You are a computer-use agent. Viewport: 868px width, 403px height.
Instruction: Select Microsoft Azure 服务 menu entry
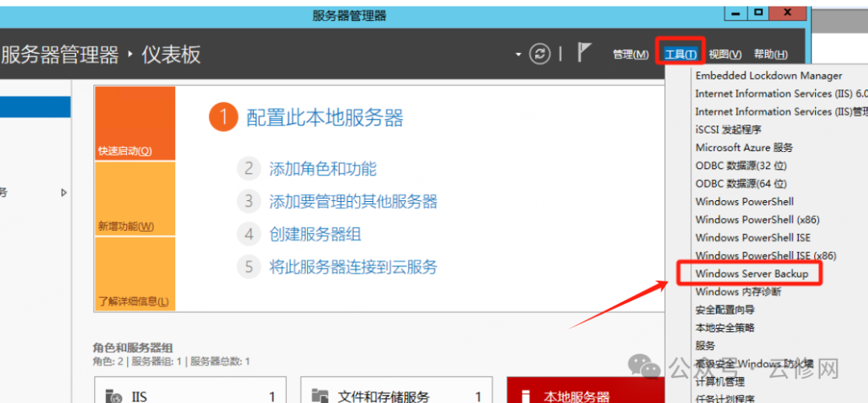point(744,147)
